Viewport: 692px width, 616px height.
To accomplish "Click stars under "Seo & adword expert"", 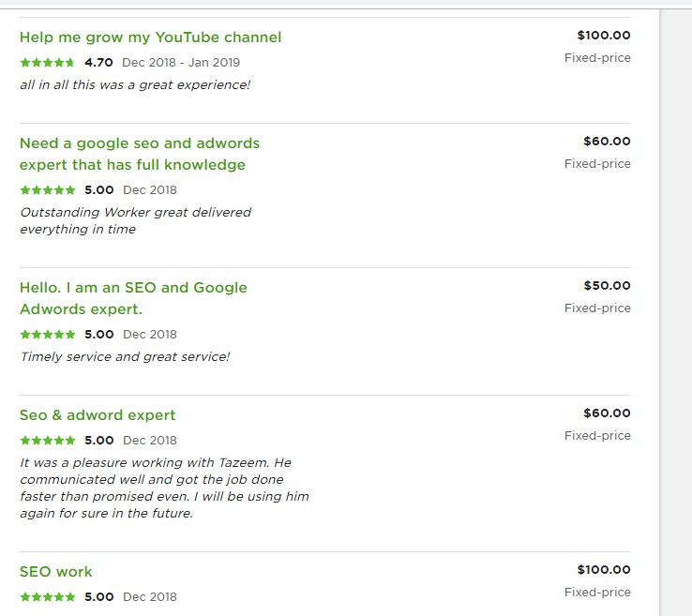I will 47,441.
